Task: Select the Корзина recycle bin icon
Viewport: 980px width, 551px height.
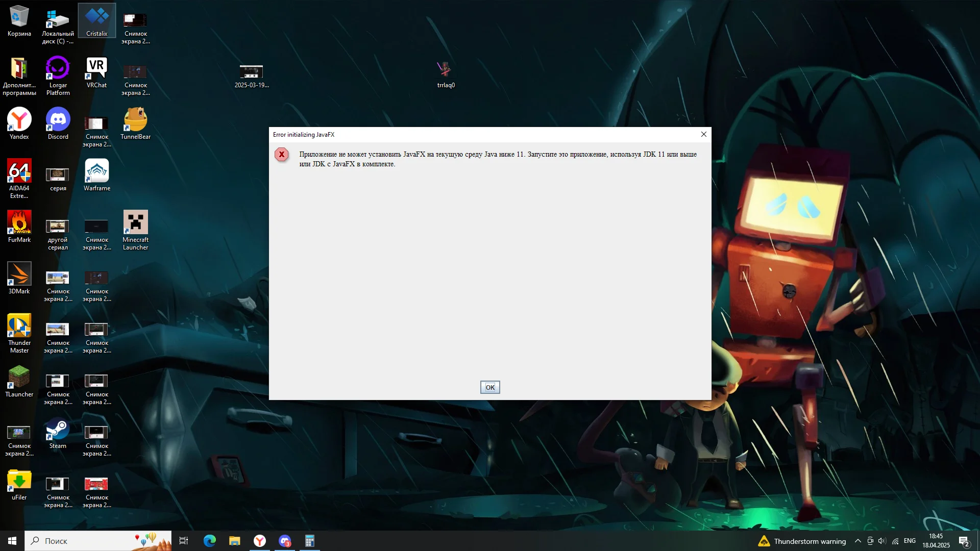Action: point(19,21)
